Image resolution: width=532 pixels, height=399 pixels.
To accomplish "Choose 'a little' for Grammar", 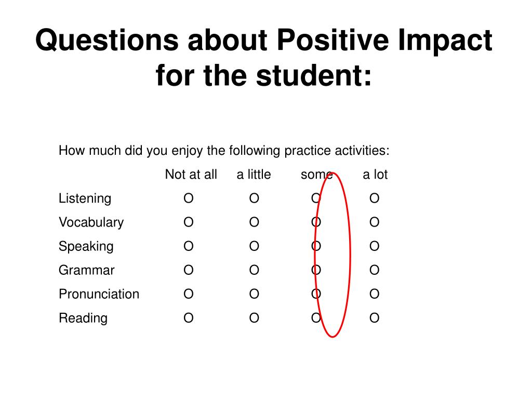I will click(x=254, y=270).
